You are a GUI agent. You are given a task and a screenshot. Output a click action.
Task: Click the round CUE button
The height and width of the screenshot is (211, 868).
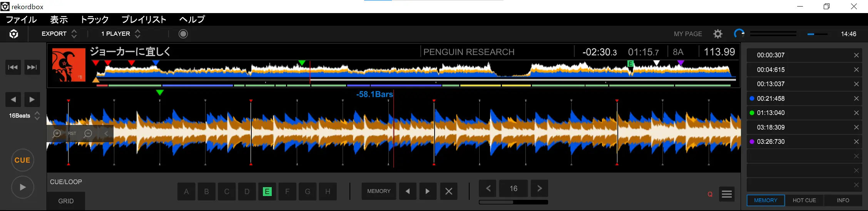coord(22,160)
